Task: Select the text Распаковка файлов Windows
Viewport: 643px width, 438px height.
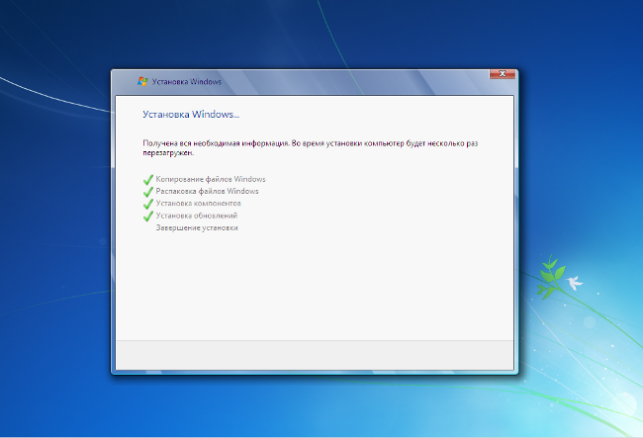Action: [207, 191]
